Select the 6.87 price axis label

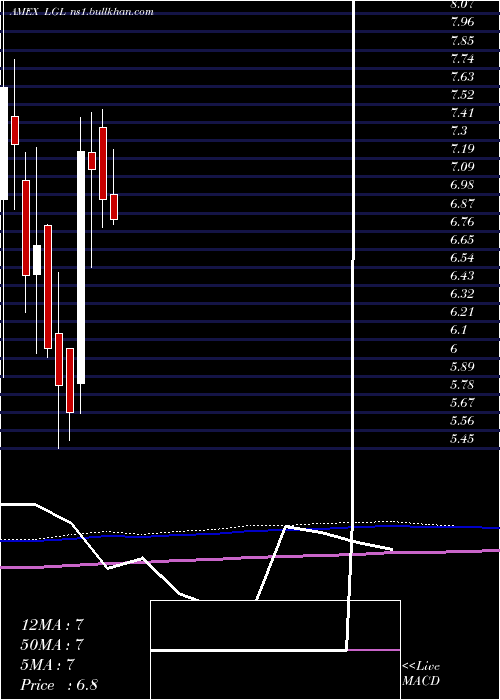pyautogui.click(x=462, y=203)
